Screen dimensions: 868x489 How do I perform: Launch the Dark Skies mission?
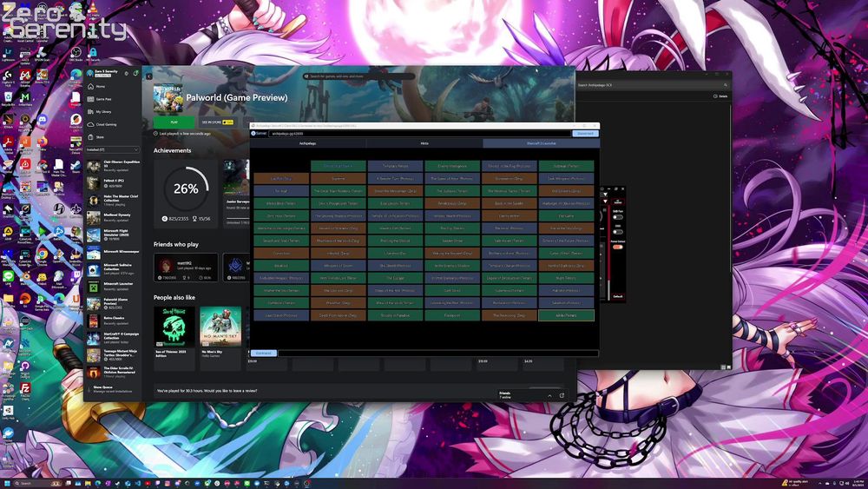point(452,290)
